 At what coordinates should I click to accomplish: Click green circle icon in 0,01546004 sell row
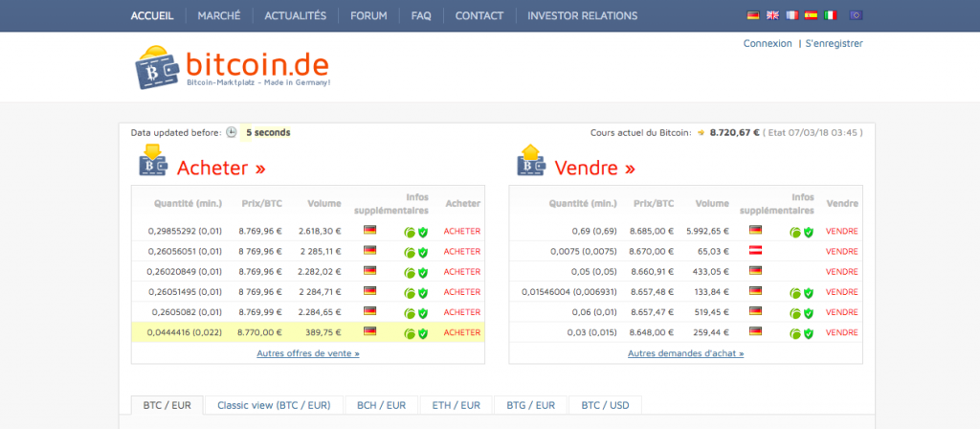(x=795, y=293)
